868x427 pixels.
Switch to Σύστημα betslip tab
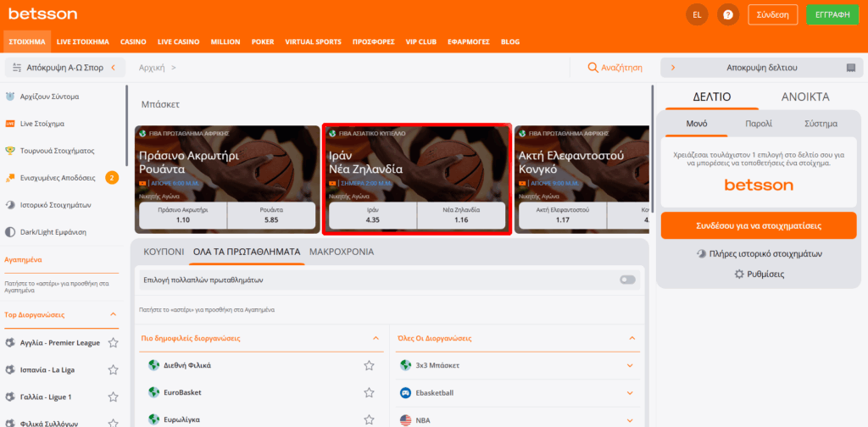tap(821, 124)
